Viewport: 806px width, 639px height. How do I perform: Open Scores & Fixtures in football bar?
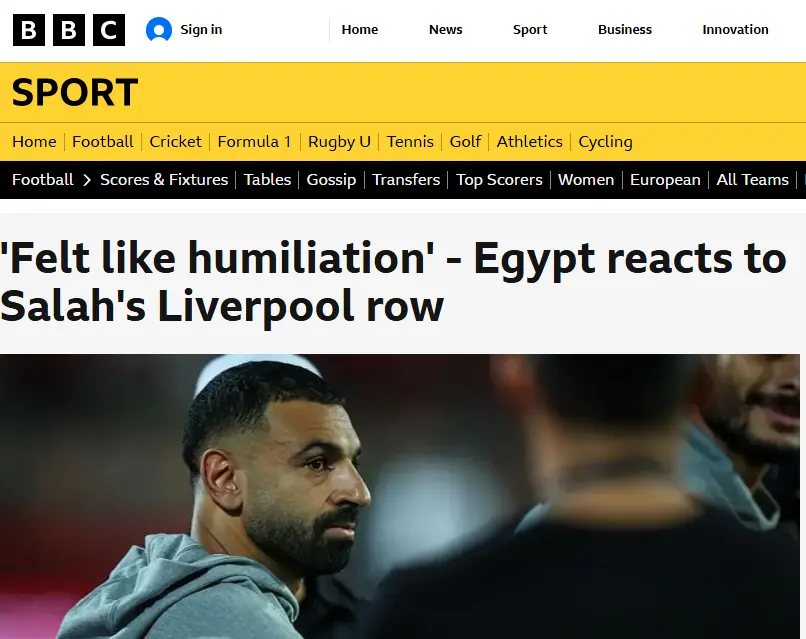point(164,180)
